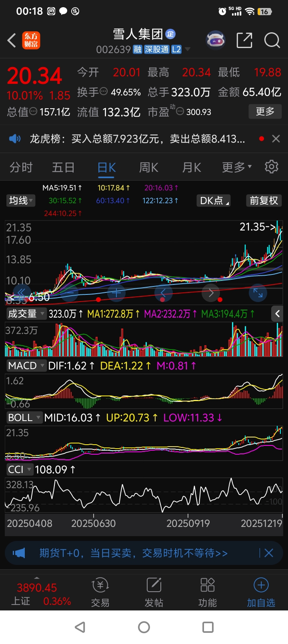This screenshot has height=644, width=288.
Task: Tap Android home circle button
Action: [x=144, y=627]
